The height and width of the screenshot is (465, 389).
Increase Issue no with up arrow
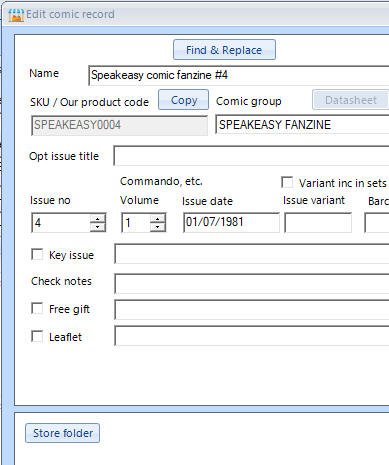pos(98,219)
